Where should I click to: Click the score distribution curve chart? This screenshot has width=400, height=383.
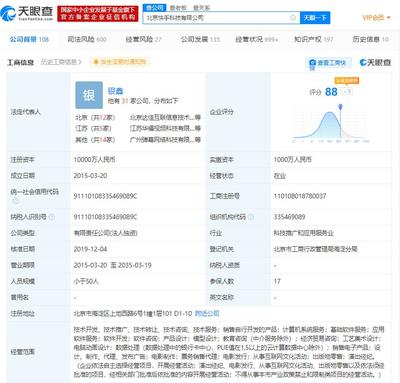point(331,125)
